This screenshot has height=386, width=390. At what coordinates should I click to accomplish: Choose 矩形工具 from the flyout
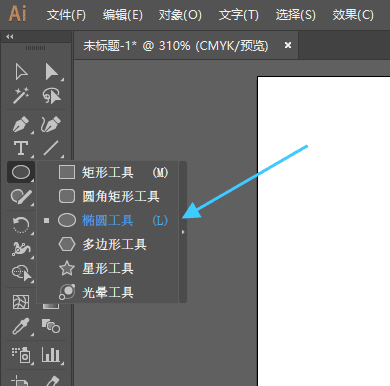(x=107, y=172)
